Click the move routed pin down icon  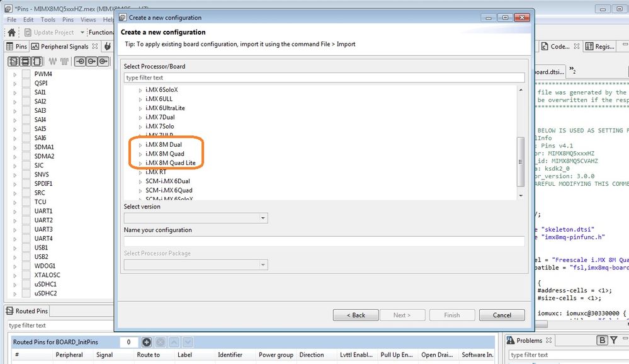coord(188,342)
